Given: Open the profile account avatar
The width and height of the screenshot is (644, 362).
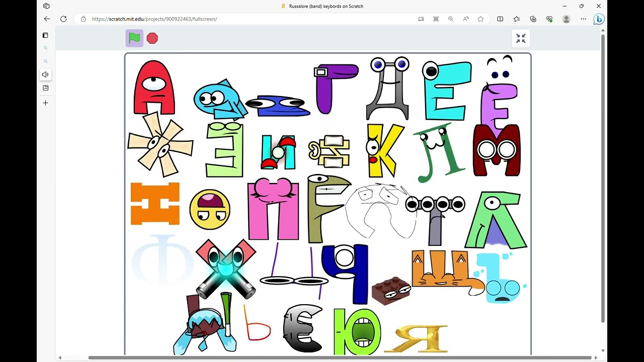Looking at the screenshot, I should (567, 19).
